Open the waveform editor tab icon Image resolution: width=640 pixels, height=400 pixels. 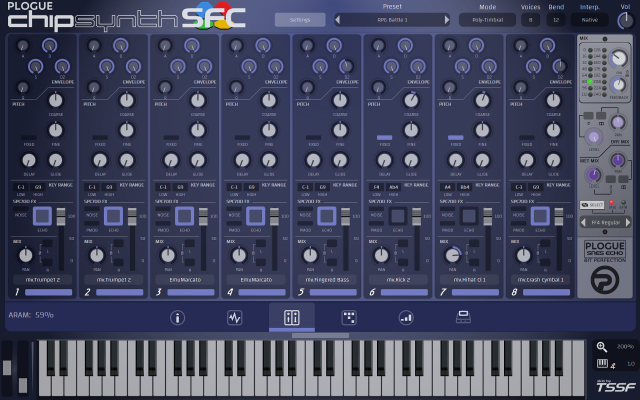tap(235, 318)
